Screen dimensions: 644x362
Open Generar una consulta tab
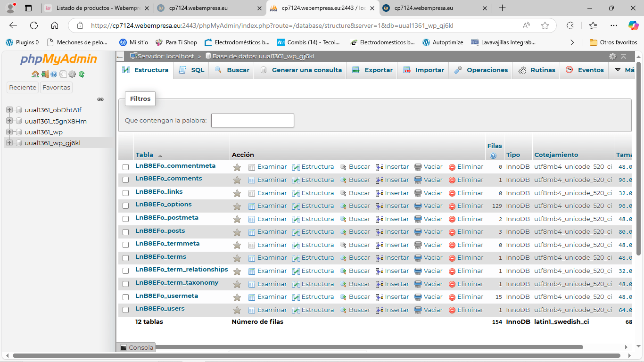[300, 70]
